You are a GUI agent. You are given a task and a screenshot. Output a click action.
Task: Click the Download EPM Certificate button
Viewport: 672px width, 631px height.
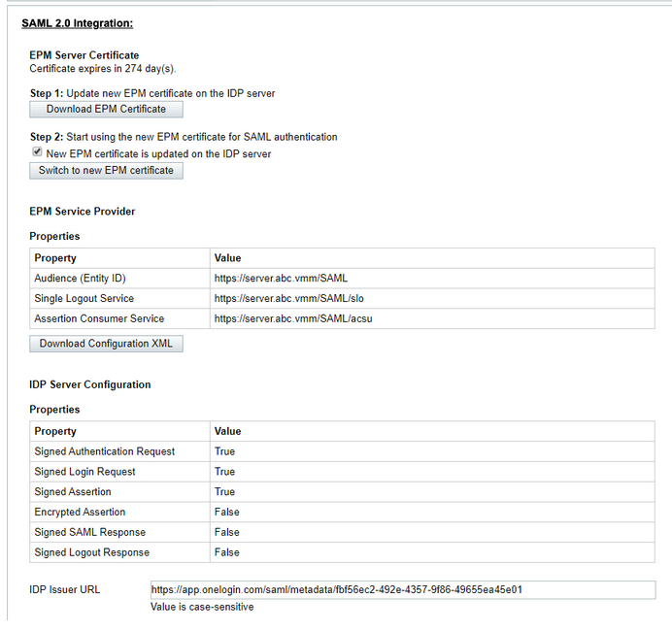click(106, 110)
